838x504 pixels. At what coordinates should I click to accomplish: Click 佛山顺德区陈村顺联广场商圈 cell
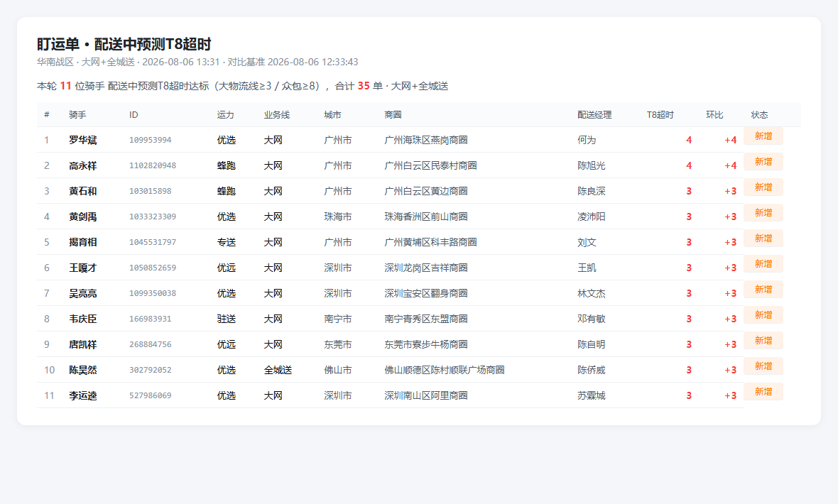point(445,370)
